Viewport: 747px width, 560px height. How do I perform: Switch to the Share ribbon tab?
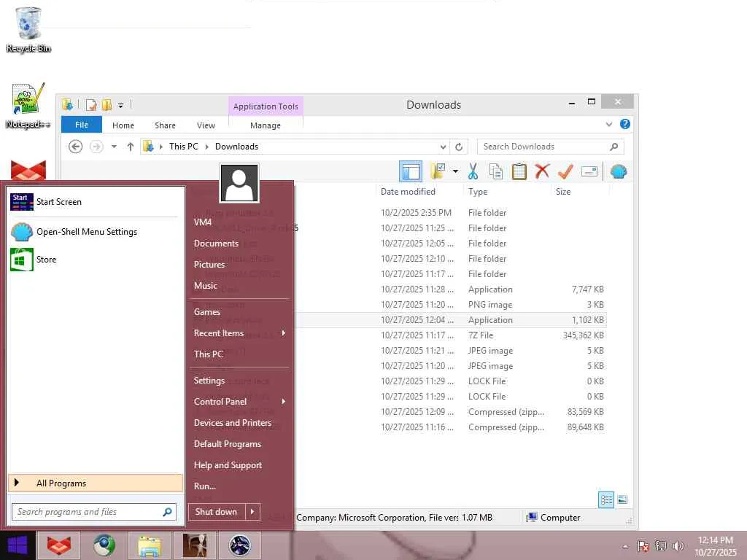click(165, 125)
